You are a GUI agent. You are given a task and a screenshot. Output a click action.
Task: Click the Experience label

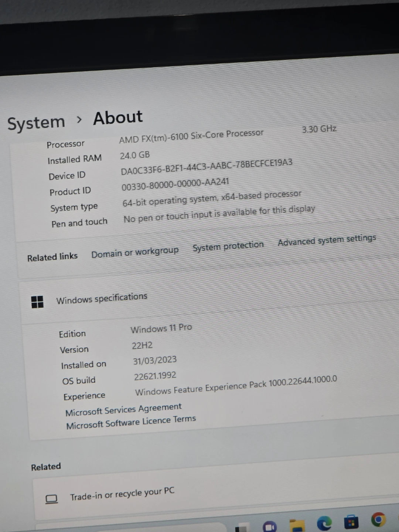[x=84, y=396]
